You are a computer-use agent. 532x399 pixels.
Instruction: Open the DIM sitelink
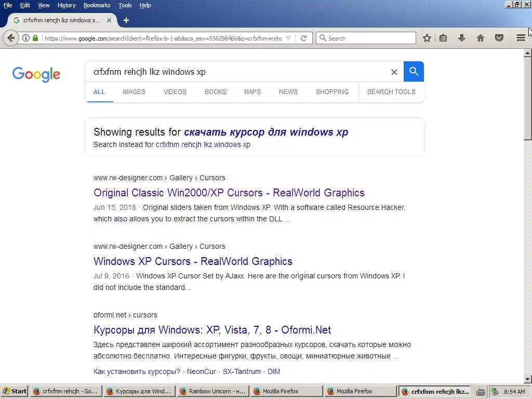pyautogui.click(x=274, y=371)
